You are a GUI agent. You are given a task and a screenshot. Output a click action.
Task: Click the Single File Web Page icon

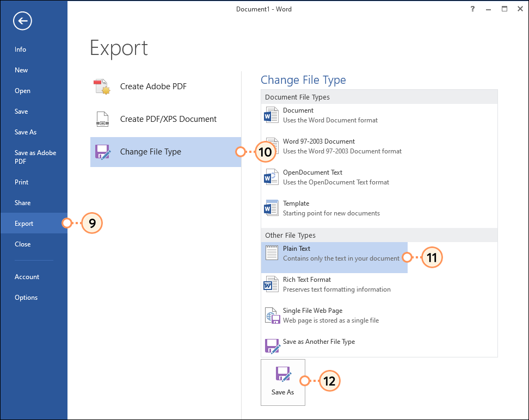(272, 316)
